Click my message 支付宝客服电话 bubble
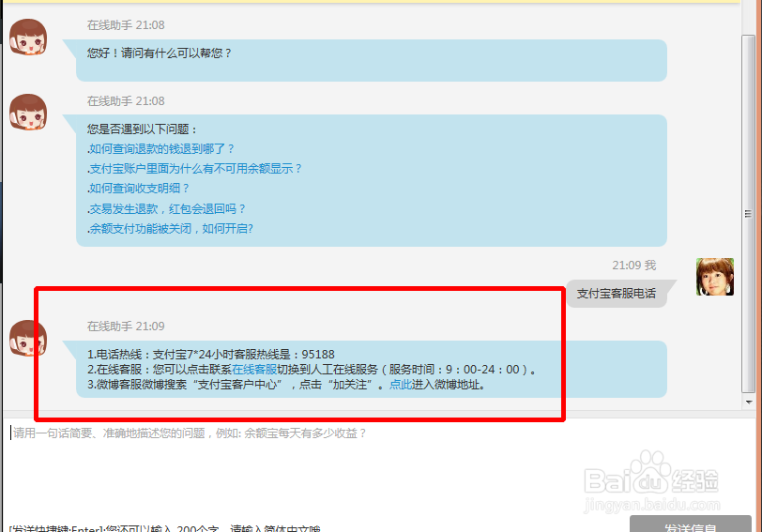This screenshot has height=532, width=762. 617,294
